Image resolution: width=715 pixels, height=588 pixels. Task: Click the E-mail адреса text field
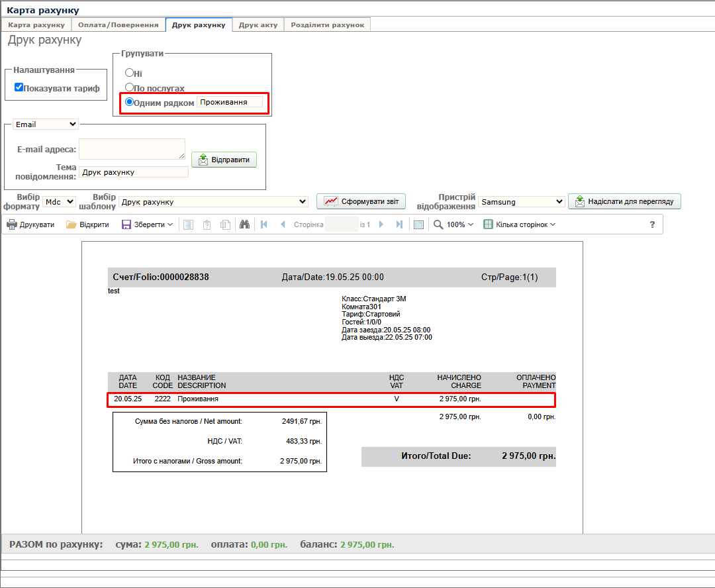132,149
